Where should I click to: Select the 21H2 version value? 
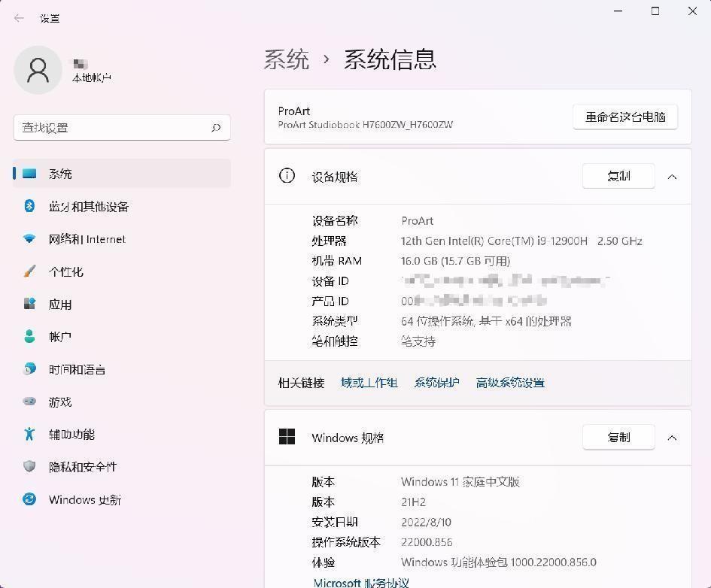click(413, 502)
